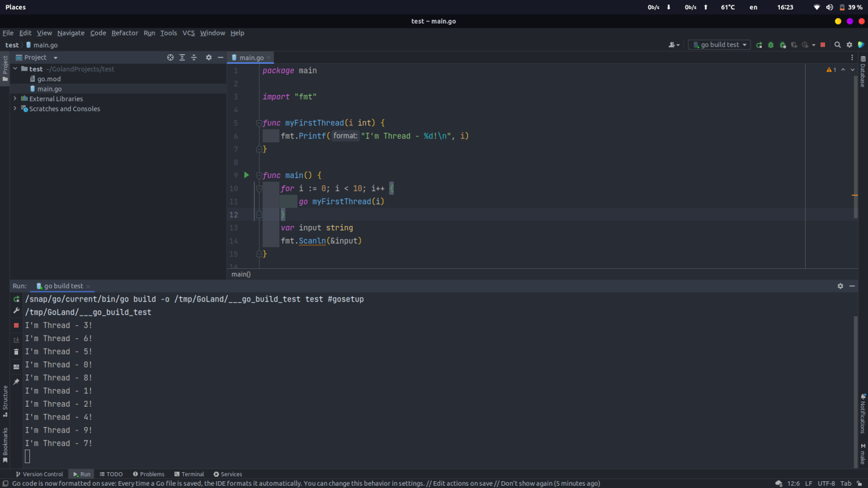
Task: Open the Refactor menu
Action: point(124,33)
